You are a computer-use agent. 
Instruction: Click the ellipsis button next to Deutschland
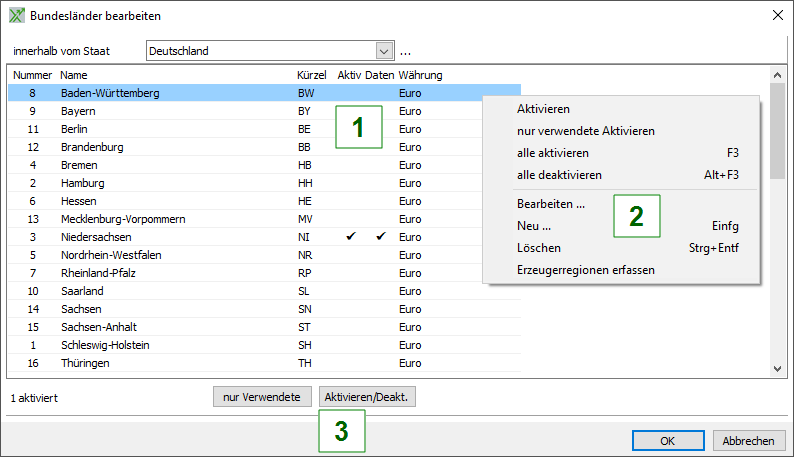406,51
